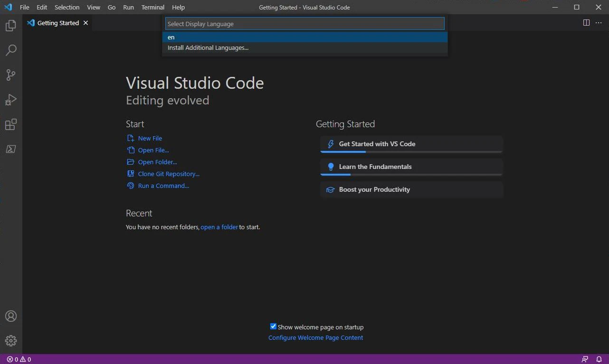Open the Run menu
609x364 pixels.
click(128, 7)
